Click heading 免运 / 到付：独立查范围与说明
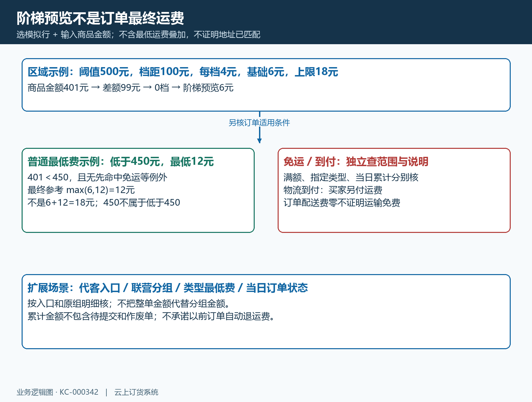 click(356, 161)
